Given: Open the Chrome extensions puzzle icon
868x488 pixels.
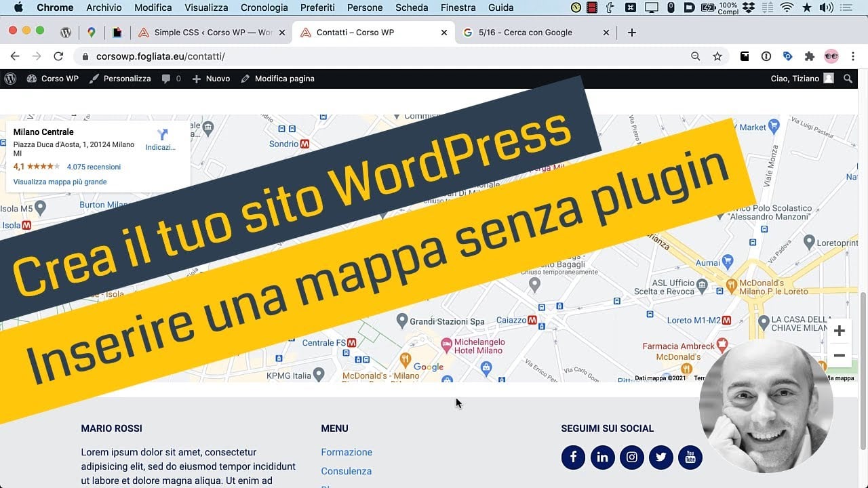Looking at the screenshot, I should 809,56.
